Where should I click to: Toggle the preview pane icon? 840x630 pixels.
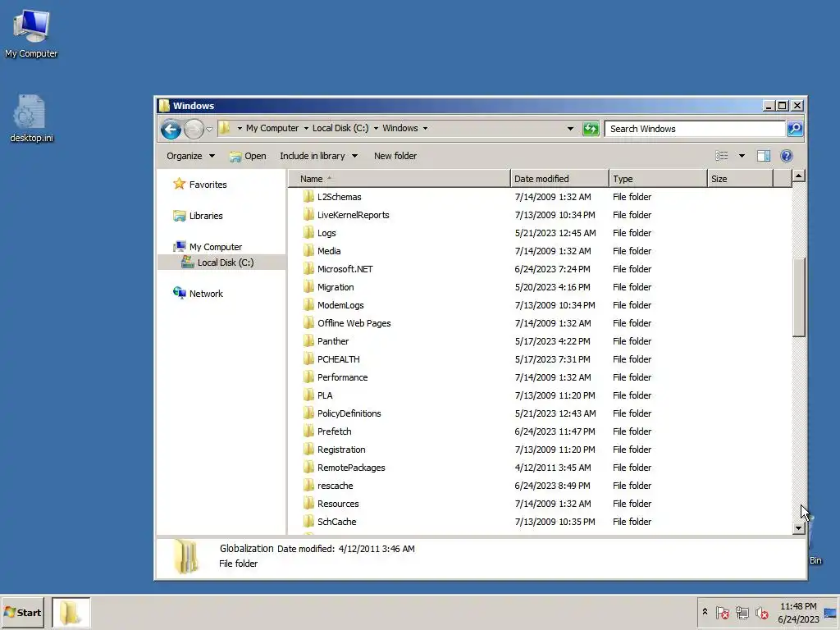pyautogui.click(x=764, y=156)
